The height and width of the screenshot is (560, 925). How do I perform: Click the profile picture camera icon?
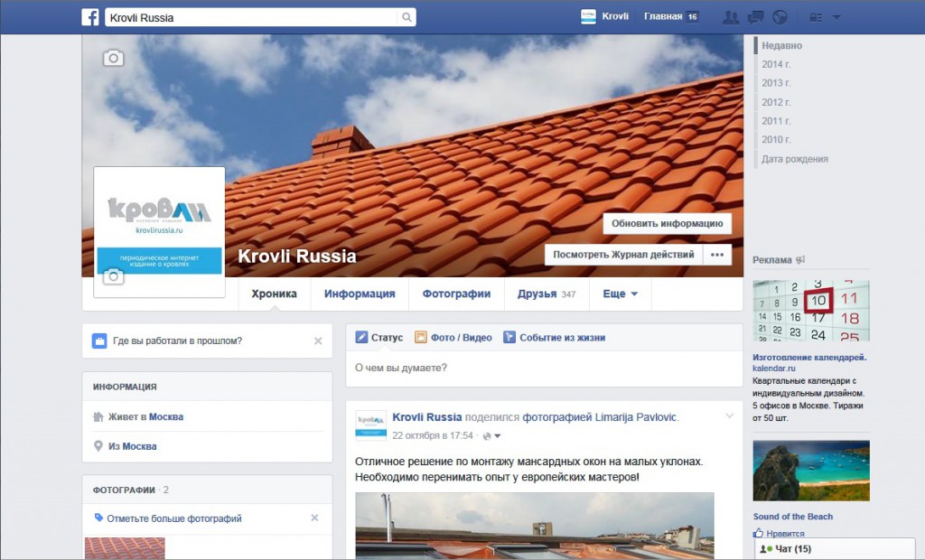(113, 276)
